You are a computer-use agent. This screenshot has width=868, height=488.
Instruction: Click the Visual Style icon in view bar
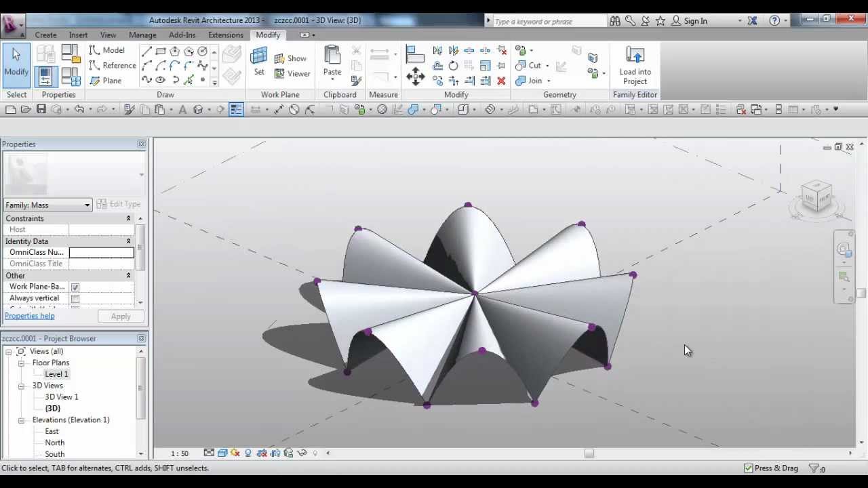click(x=222, y=453)
